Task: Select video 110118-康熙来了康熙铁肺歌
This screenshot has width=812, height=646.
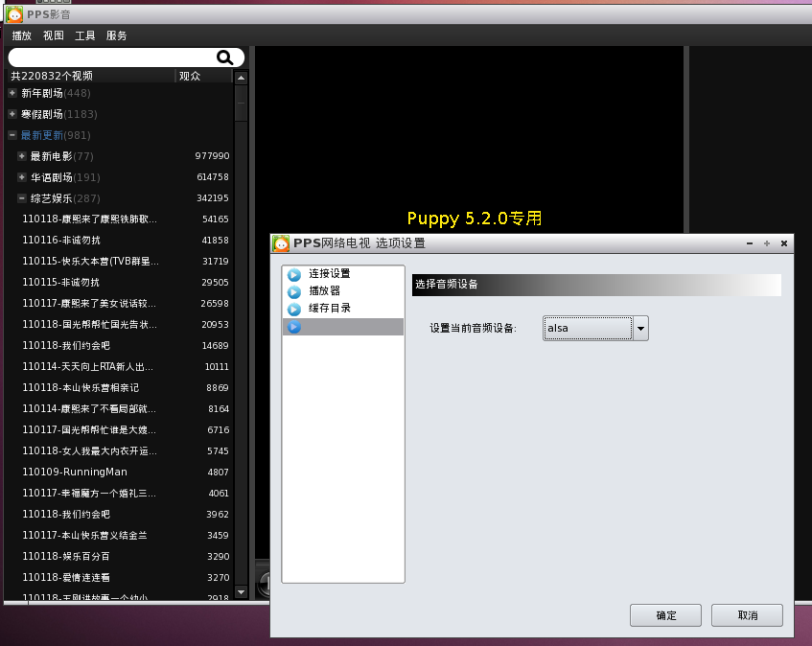Action: 89,219
